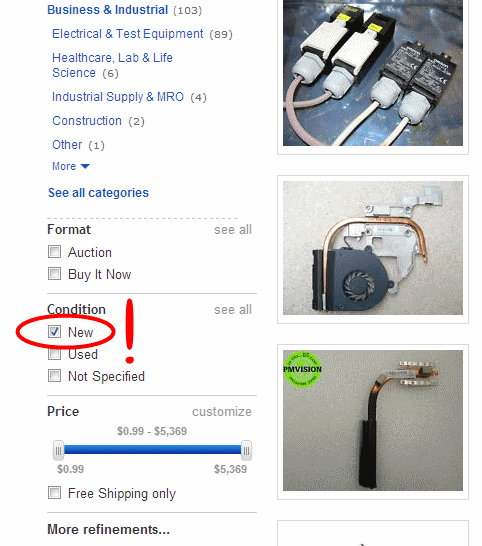Click see all next to Condition
The width and height of the screenshot is (482, 546).
point(233,310)
